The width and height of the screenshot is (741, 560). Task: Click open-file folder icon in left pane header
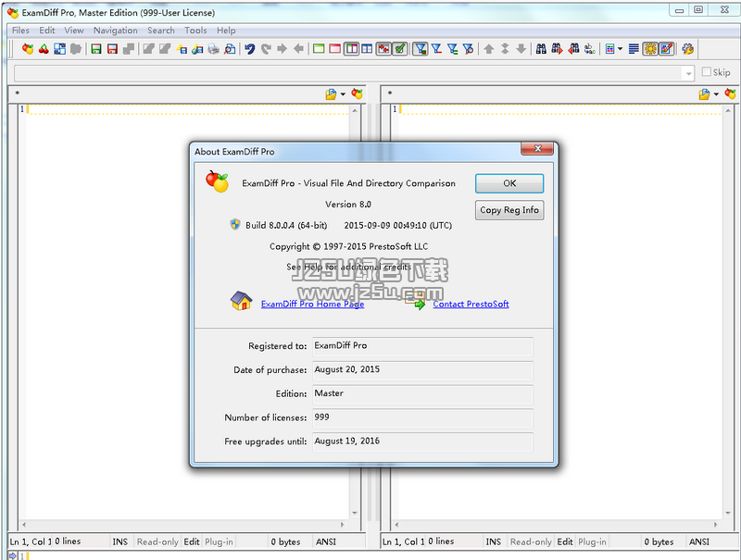(x=331, y=94)
